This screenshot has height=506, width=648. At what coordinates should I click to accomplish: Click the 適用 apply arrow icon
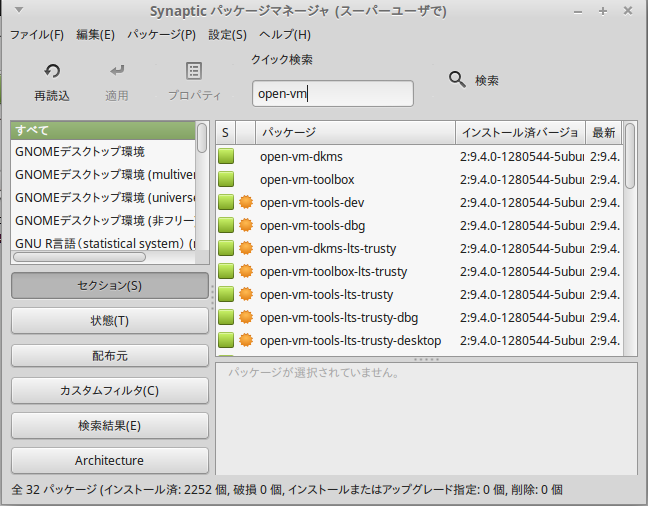pos(117,71)
